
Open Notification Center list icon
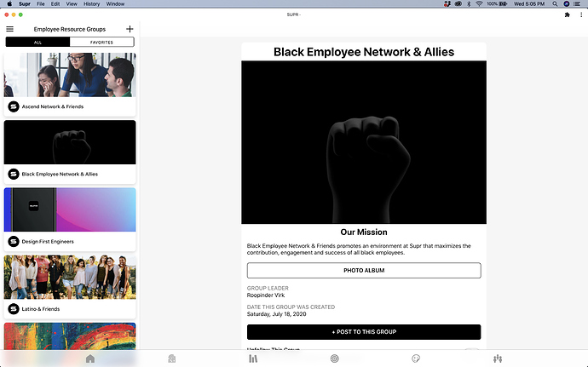pos(577,3)
